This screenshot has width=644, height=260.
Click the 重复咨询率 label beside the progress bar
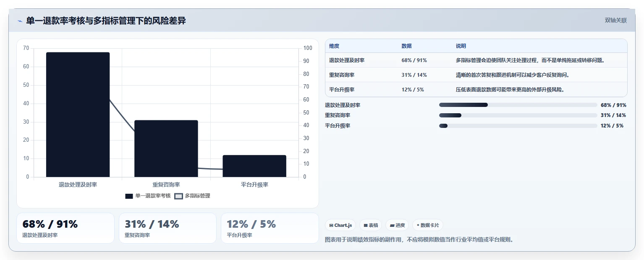(338, 115)
